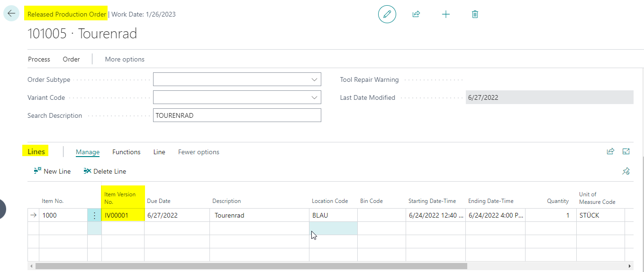The height and width of the screenshot is (272, 644).
Task: Click the Lines section share icon
Action: click(610, 151)
